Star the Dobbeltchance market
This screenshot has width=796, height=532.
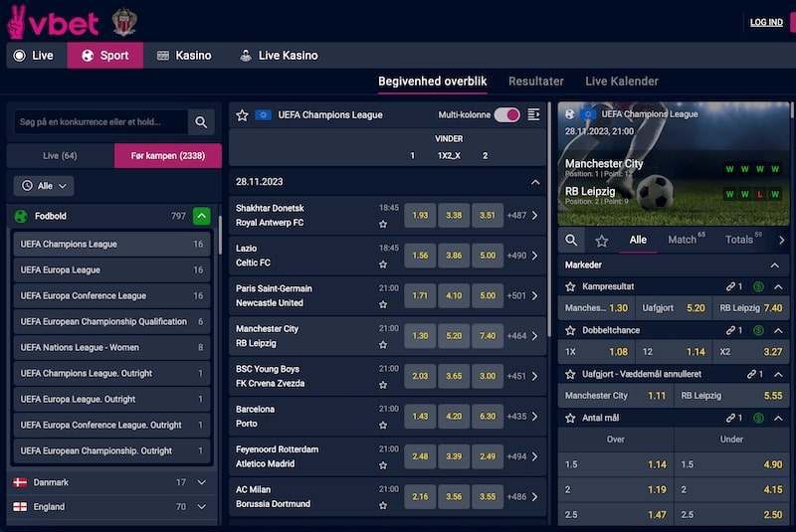[x=570, y=331]
